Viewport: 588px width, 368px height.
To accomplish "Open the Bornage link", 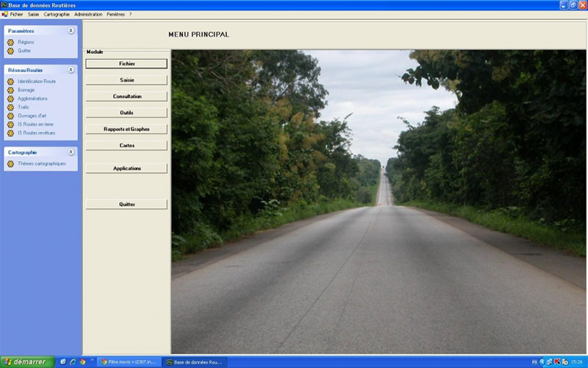I will coord(26,90).
